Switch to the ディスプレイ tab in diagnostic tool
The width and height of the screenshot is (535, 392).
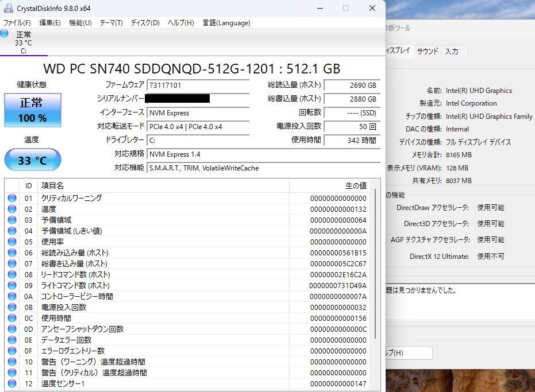coord(399,51)
